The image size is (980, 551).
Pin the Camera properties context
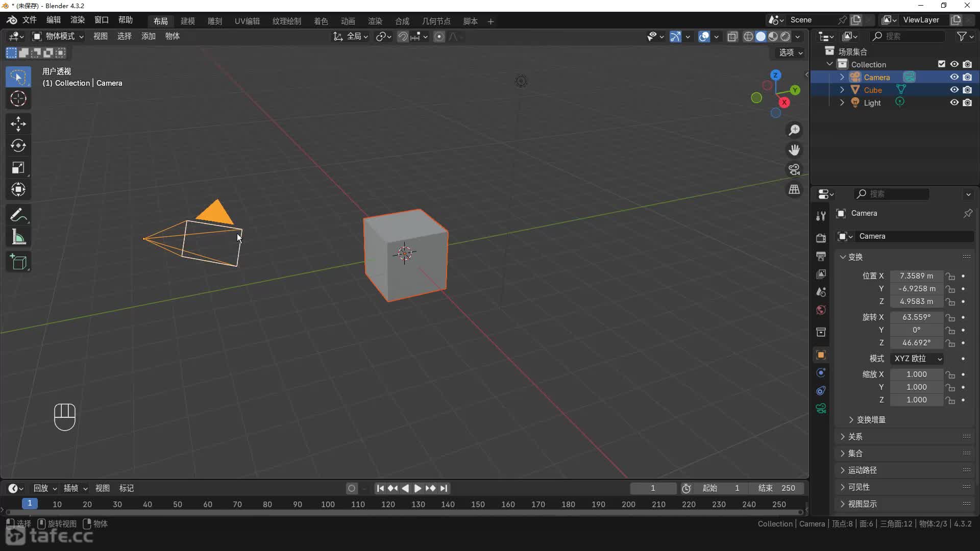[x=968, y=213]
